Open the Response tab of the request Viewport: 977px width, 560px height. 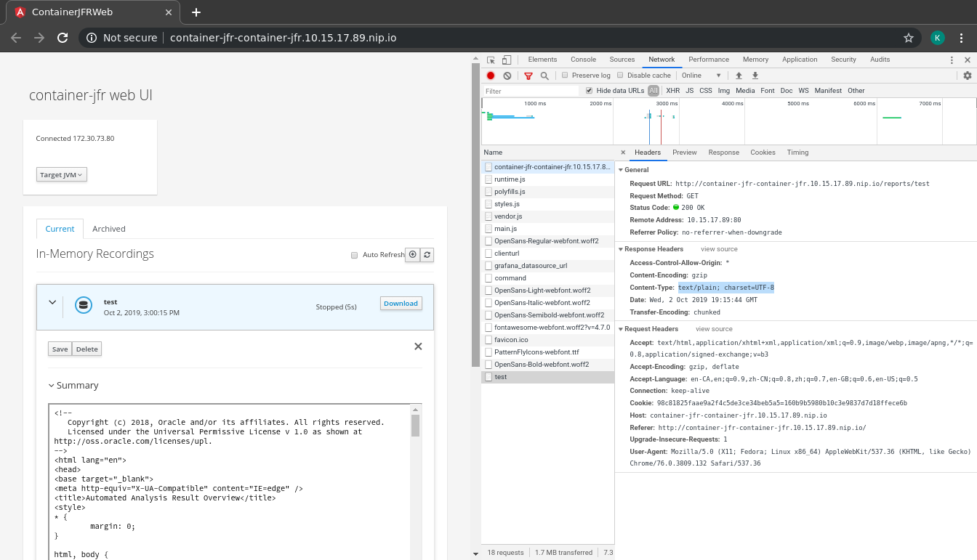[724, 153]
